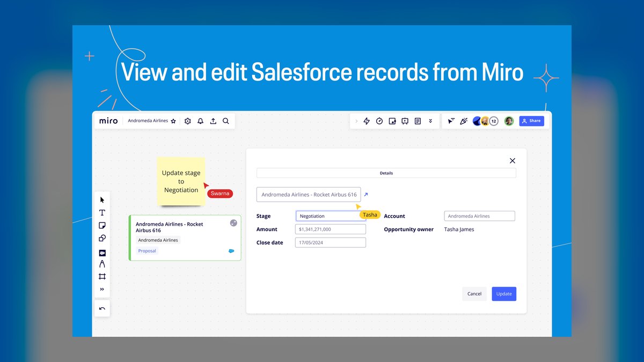
Task: Click the Andromeda Airlines tag on card
Action: tap(158, 240)
